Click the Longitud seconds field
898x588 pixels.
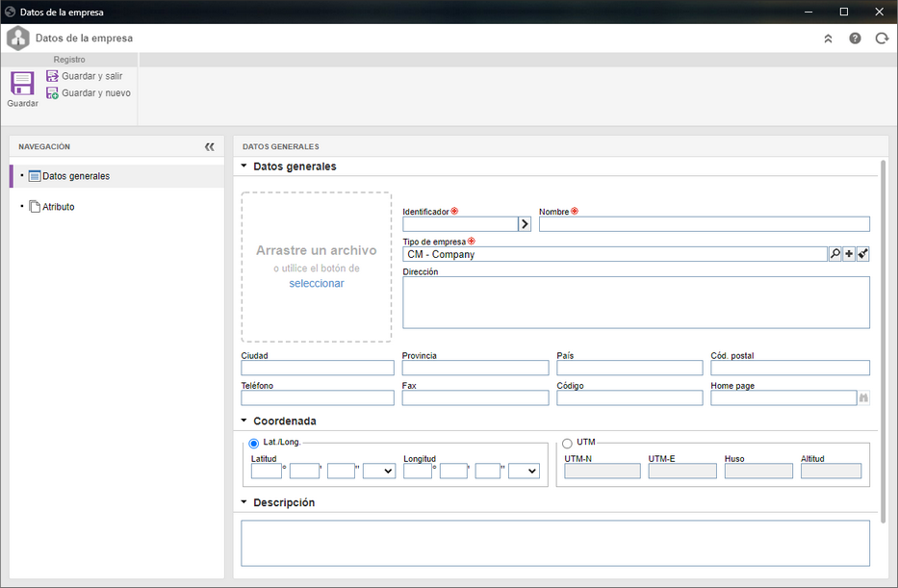click(487, 472)
